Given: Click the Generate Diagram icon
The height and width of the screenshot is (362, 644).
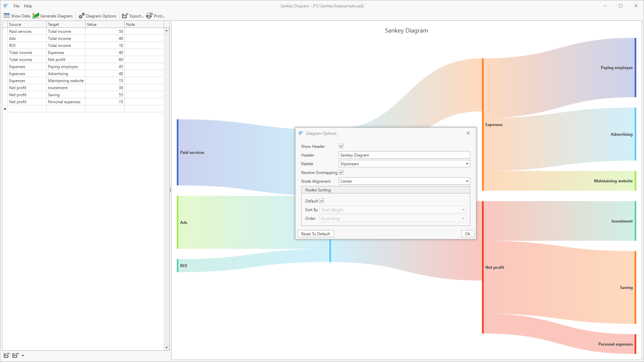Looking at the screenshot, I should coord(36,16).
